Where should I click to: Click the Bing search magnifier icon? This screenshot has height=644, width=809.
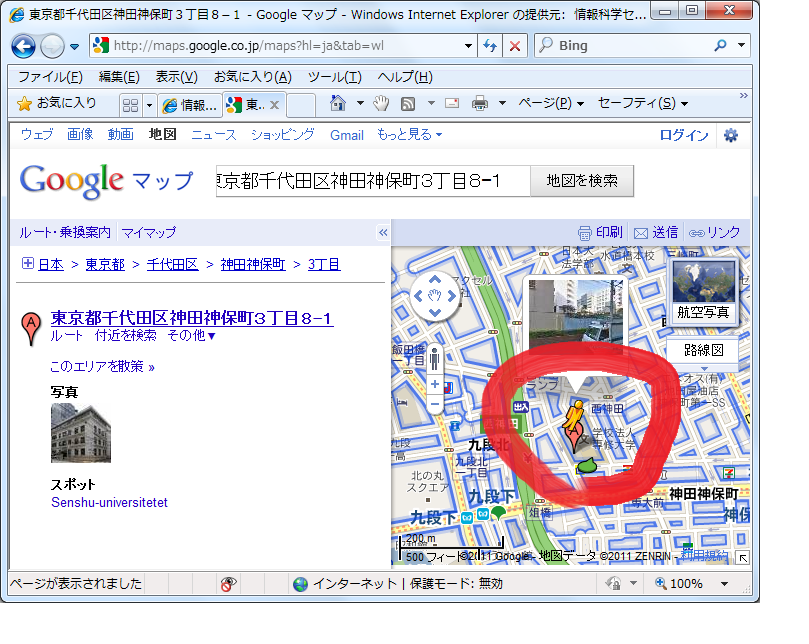tap(721, 46)
